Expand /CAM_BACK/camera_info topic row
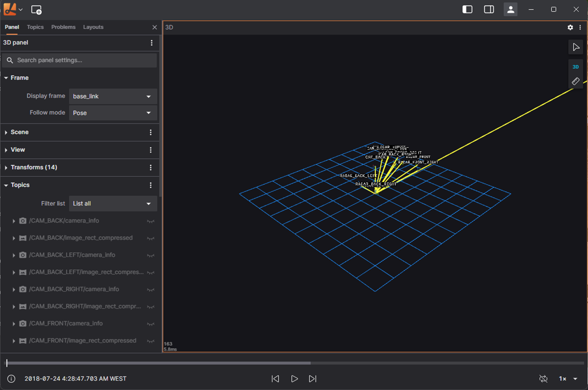 point(14,221)
